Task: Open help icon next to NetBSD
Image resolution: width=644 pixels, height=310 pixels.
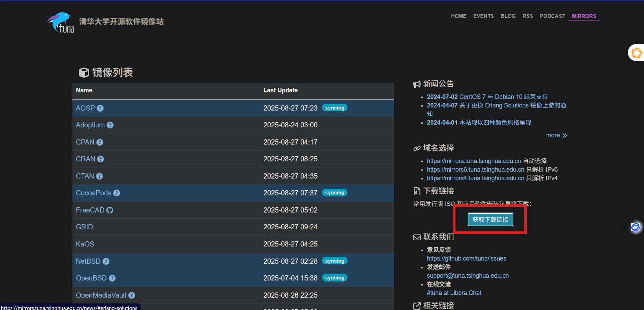Action: pyautogui.click(x=106, y=261)
